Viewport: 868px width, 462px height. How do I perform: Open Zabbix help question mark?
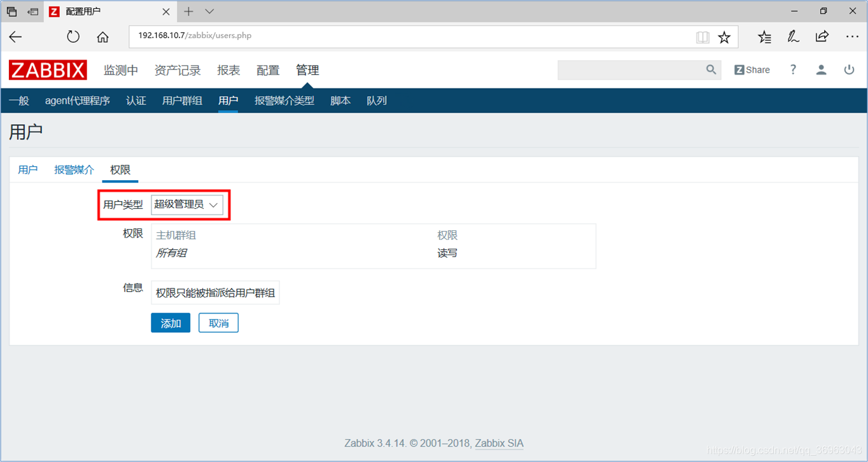click(x=793, y=70)
